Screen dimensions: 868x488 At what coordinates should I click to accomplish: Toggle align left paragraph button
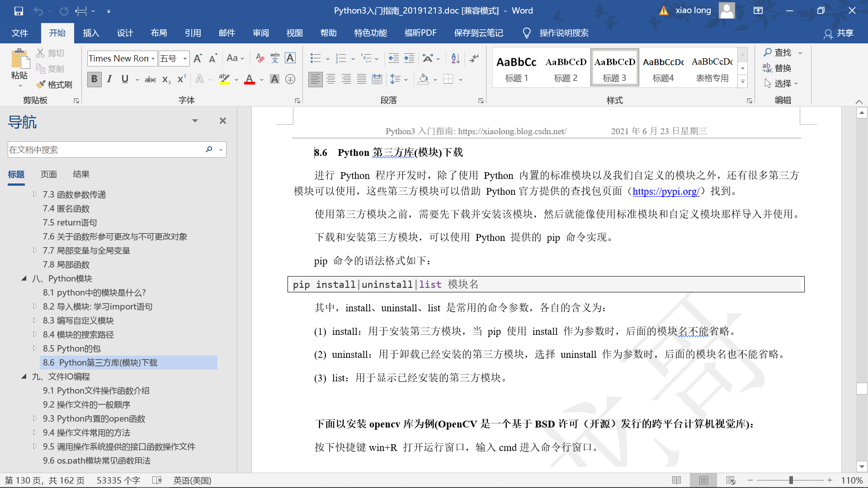pyautogui.click(x=315, y=80)
